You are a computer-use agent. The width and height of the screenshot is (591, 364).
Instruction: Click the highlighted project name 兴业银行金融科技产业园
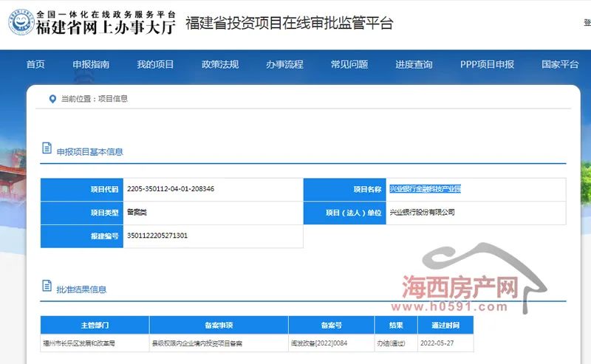pyautogui.click(x=426, y=189)
